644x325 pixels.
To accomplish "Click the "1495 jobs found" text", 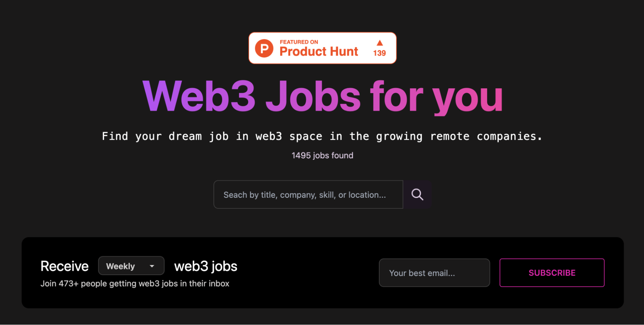I will [322, 156].
